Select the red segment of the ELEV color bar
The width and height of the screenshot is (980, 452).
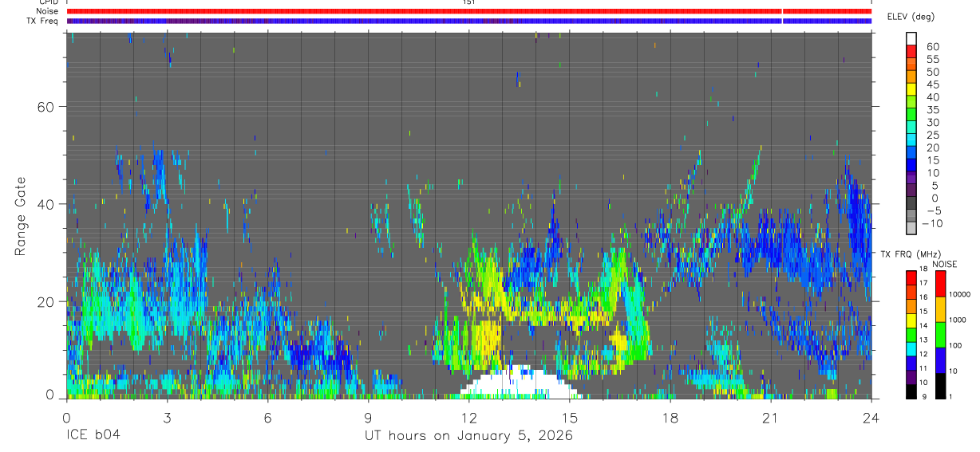(x=911, y=51)
